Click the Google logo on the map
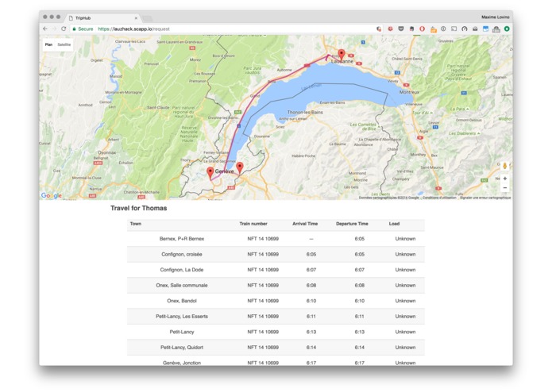Image resolution: width=552 pixels, height=392 pixels. [52, 195]
